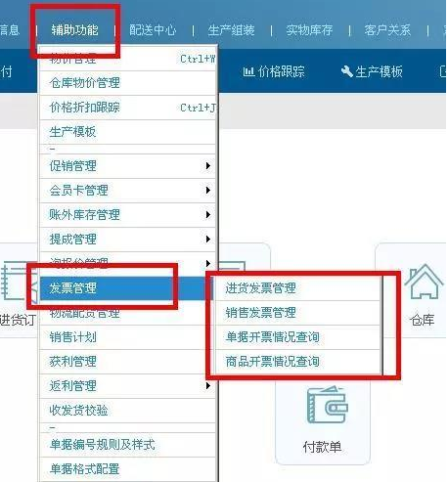Open the 配送中心 menu

coord(153,30)
